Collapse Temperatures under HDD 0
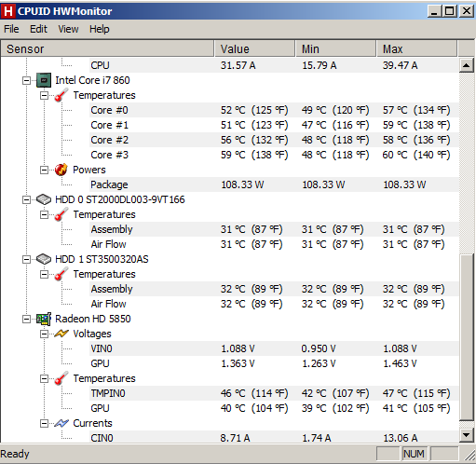Screen dimensions: 476x464 tap(45, 214)
